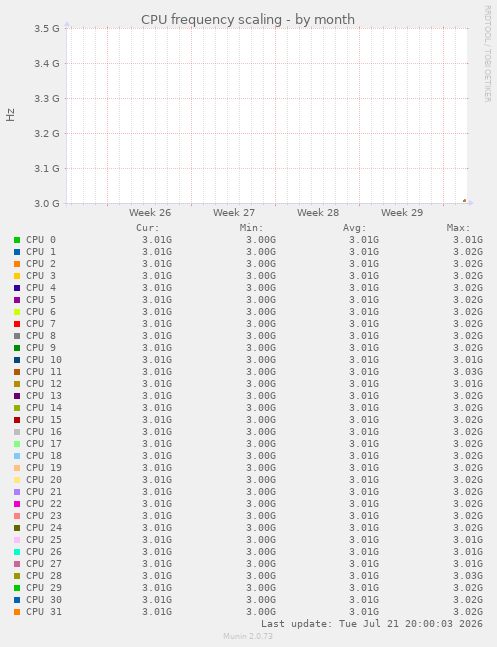This screenshot has height=647, width=497.
Task: Click the CPU 5 purple legend swatch
Action: tap(17, 300)
